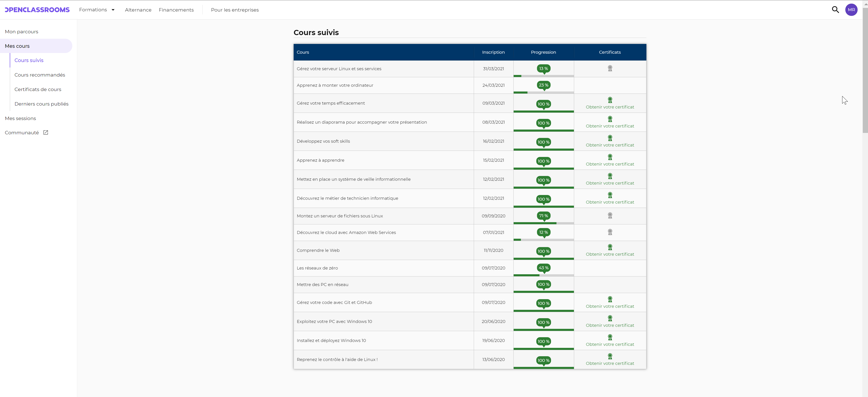
Task: Click the grey badge for Amazon Web Services course
Action: click(609, 232)
